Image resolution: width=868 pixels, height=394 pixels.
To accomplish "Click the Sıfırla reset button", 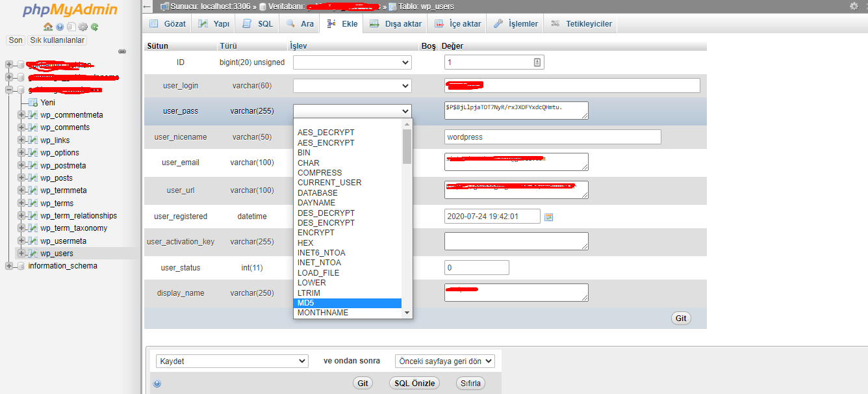I will (470, 384).
